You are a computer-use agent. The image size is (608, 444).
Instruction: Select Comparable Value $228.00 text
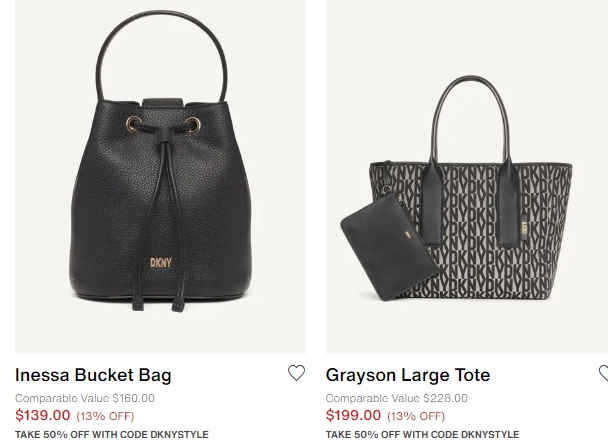[397, 398]
